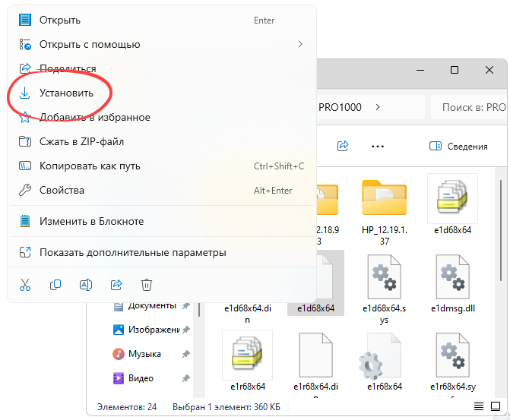Pick Добавить в избранное menu entry
Image resolution: width=510 pixels, height=420 pixels.
click(x=162, y=117)
